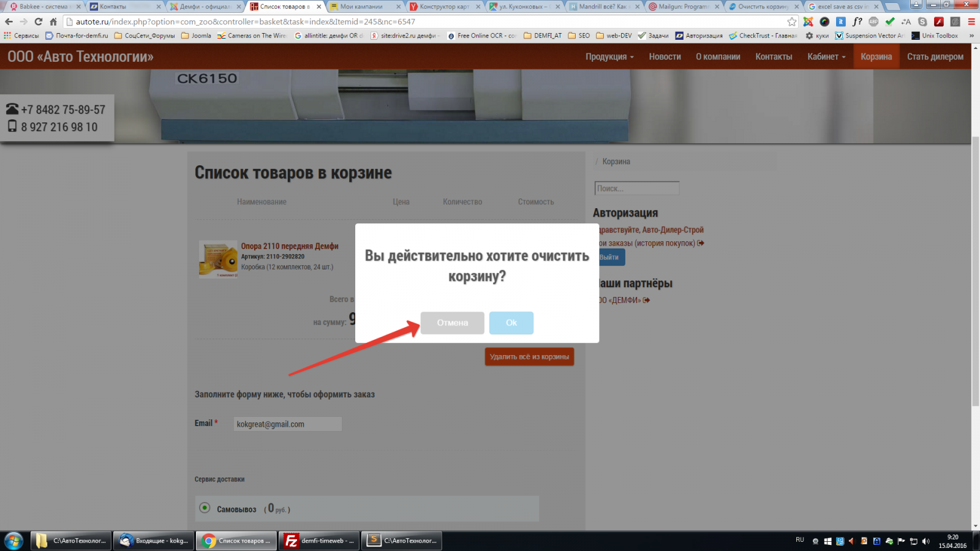Image resolution: width=980 pixels, height=551 pixels.
Task: Open the Chrome hamburger menu icon
Action: coord(971,21)
